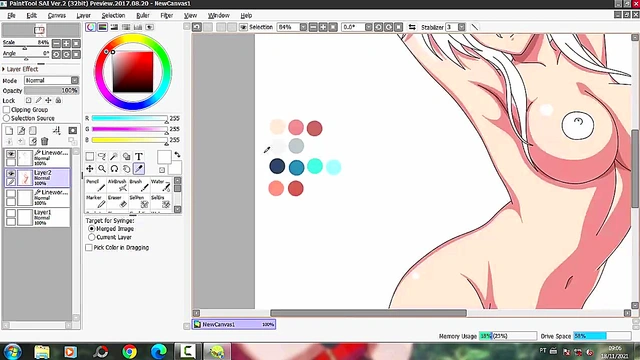640x360 pixels.
Task: Open the Selection menu
Action: (x=113, y=16)
